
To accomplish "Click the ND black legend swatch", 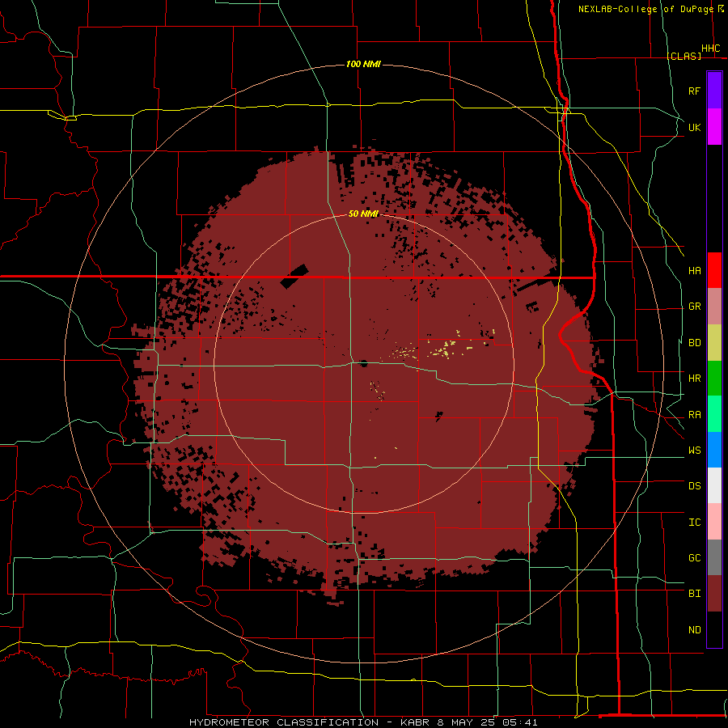I will coord(714,629).
